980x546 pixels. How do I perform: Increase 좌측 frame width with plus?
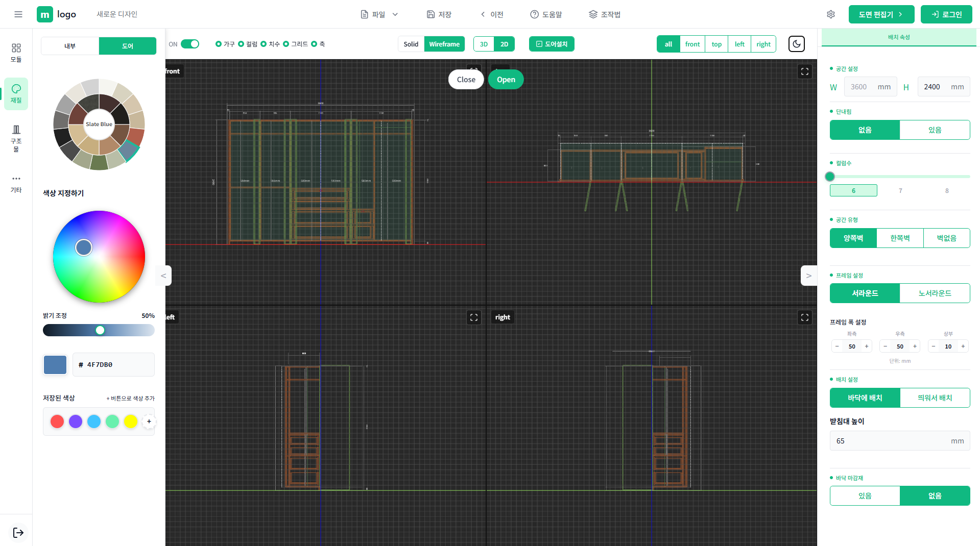867,346
